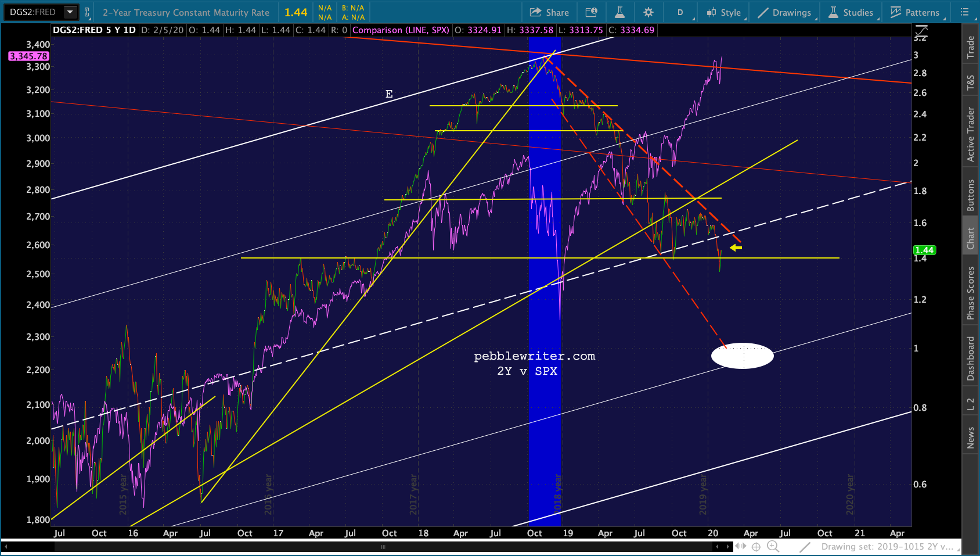The width and height of the screenshot is (980, 556).
Task: Select the crosshair pan tool icon
Action: (756, 547)
